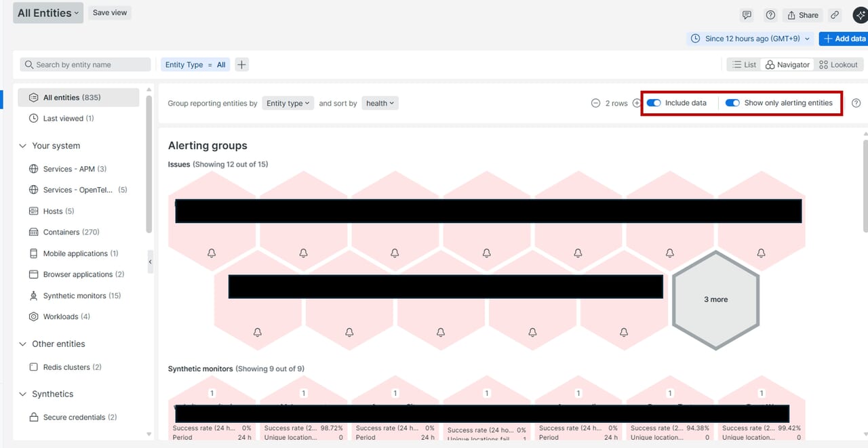Switch to the List view tab

click(x=743, y=64)
